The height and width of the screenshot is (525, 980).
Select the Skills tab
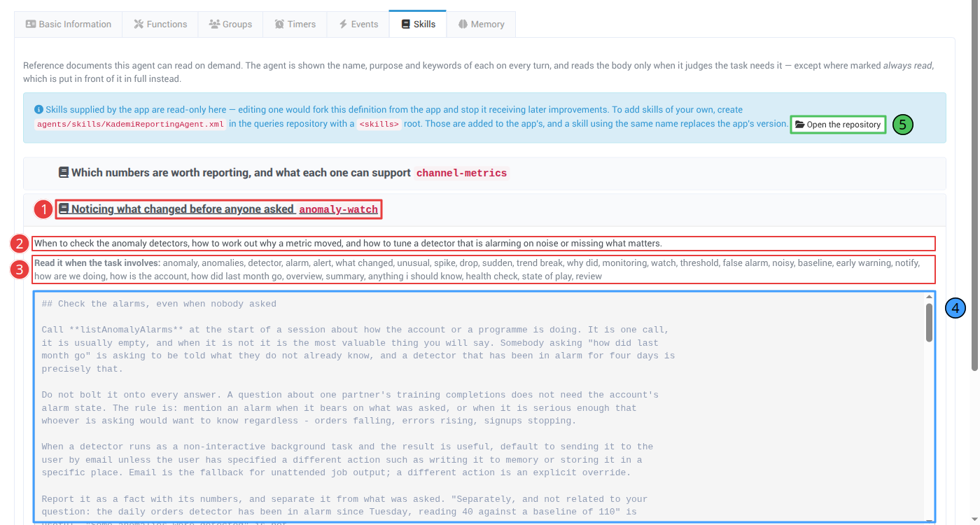418,24
